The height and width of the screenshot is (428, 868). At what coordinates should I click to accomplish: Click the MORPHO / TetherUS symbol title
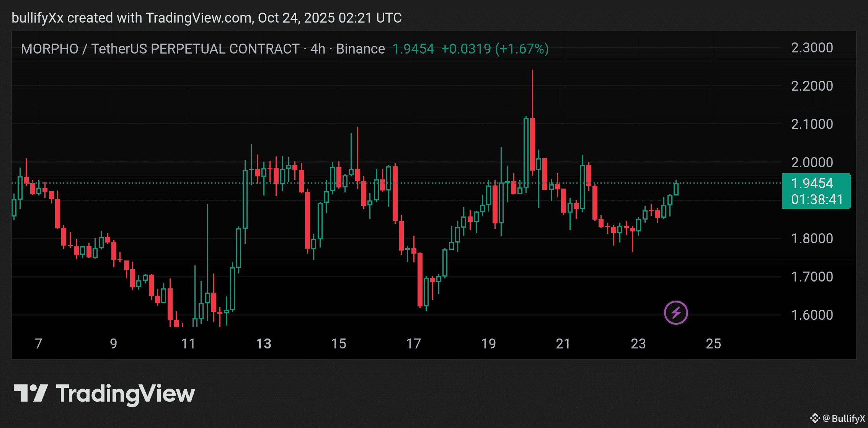pos(160,49)
